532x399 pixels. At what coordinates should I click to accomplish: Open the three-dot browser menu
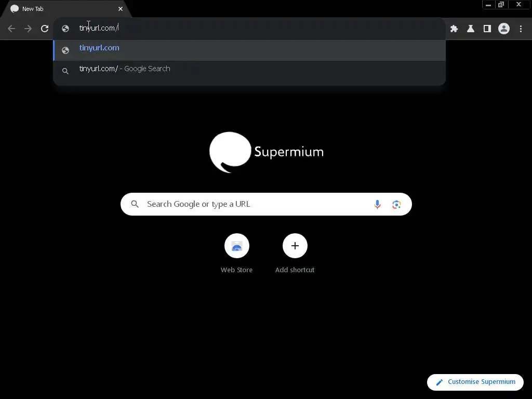(x=521, y=29)
